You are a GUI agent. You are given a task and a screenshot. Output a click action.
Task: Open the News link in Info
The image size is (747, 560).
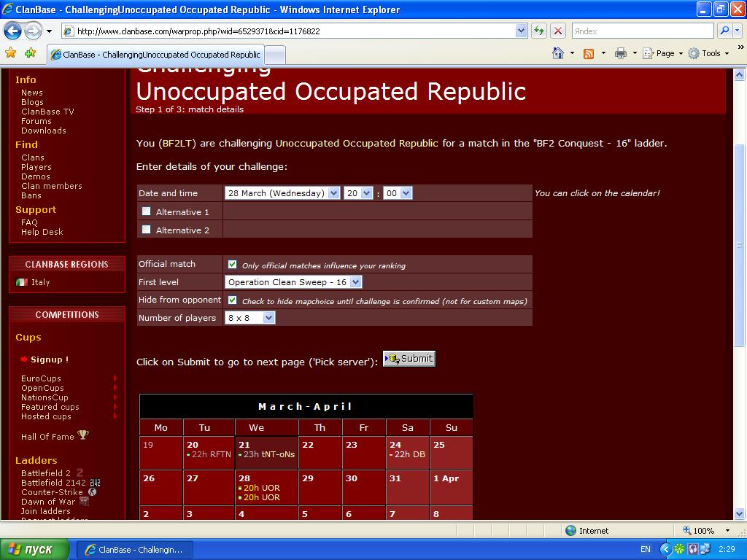(32, 93)
